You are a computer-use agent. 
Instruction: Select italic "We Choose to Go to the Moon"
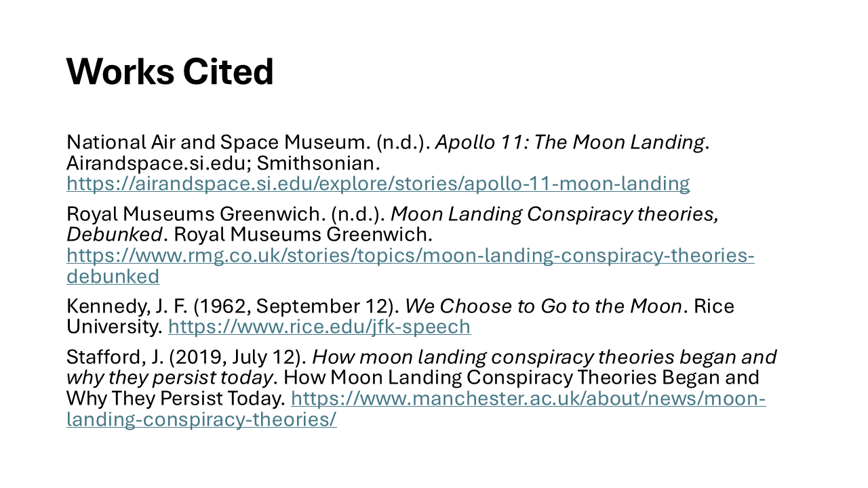[542, 306]
